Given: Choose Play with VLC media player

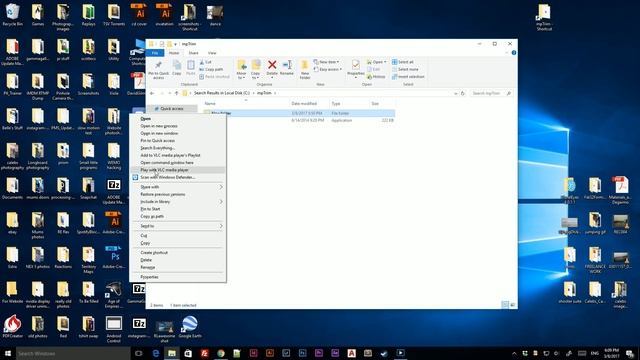Looking at the screenshot, I should [178, 170].
